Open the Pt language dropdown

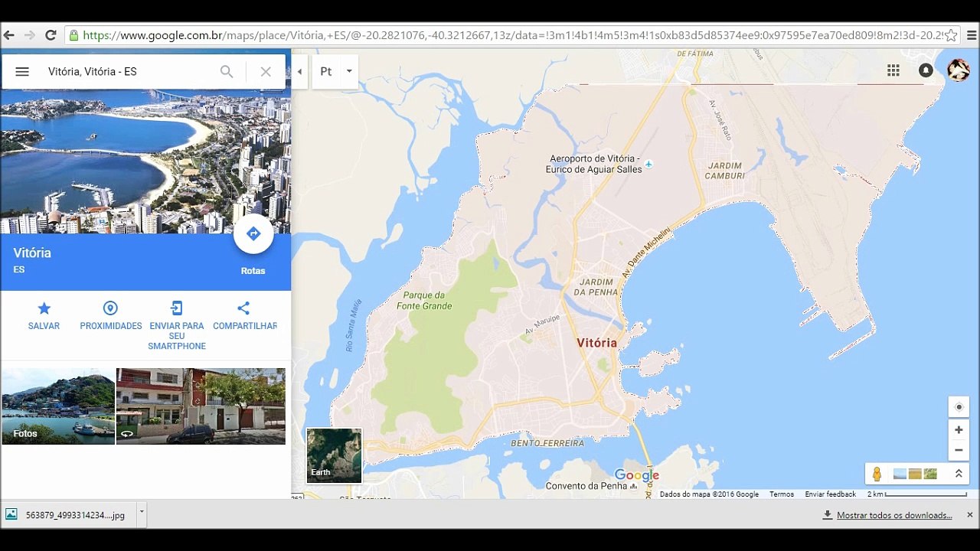[336, 71]
